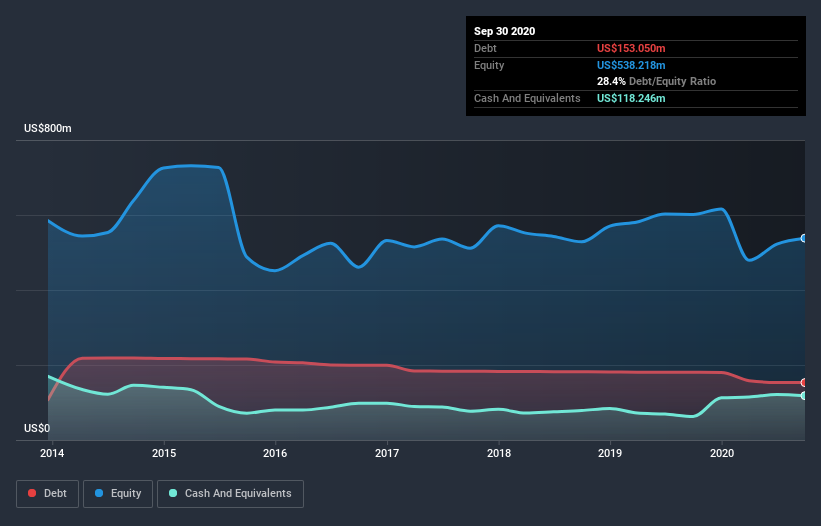This screenshot has height=526, width=821.
Task: Click the US$800m y-axis label
Action: coord(48,128)
